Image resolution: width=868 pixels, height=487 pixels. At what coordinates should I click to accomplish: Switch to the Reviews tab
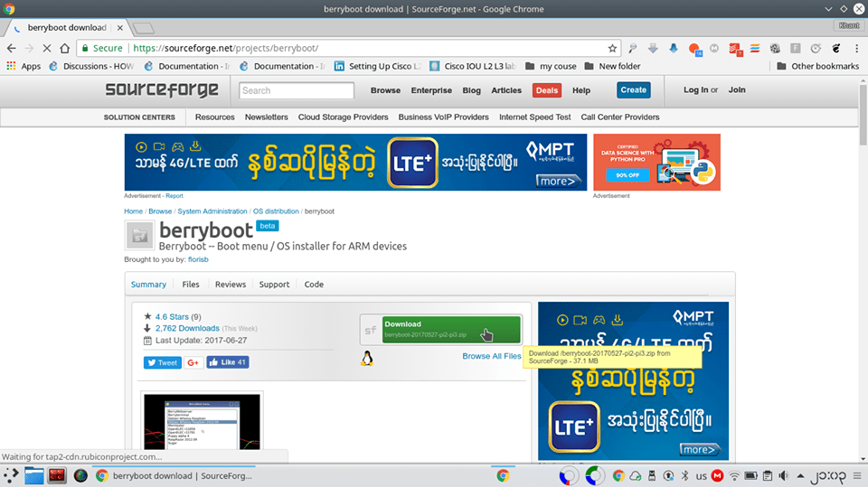click(x=231, y=284)
